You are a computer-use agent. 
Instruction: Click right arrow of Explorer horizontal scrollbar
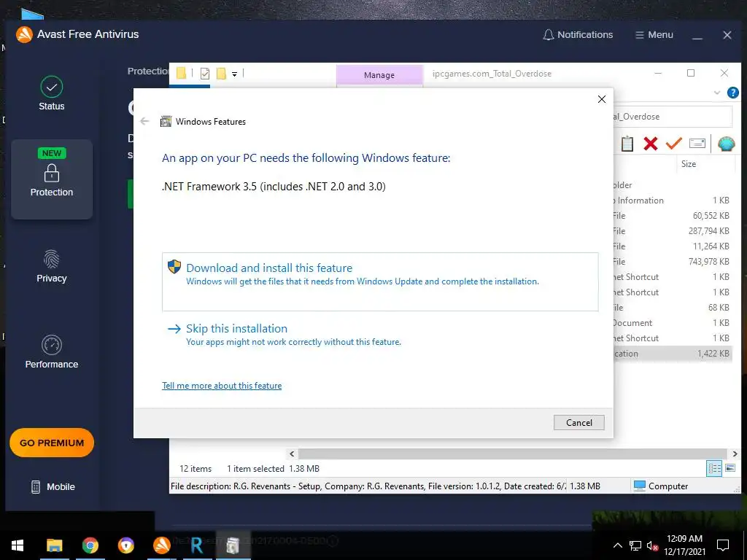(x=735, y=454)
